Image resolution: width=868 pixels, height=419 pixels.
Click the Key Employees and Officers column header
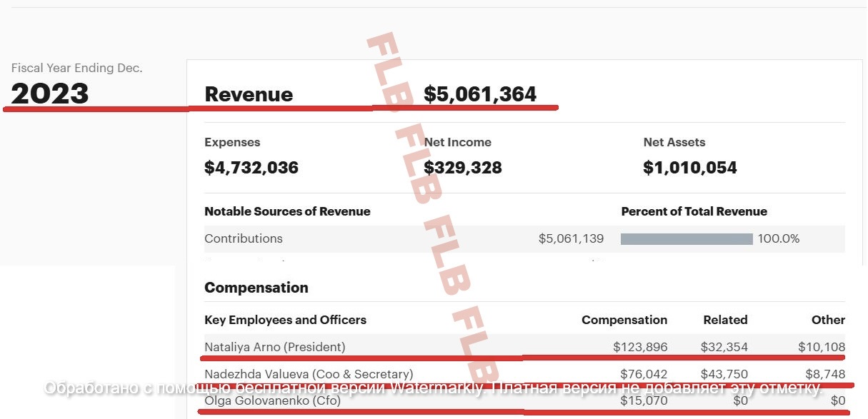click(x=285, y=320)
